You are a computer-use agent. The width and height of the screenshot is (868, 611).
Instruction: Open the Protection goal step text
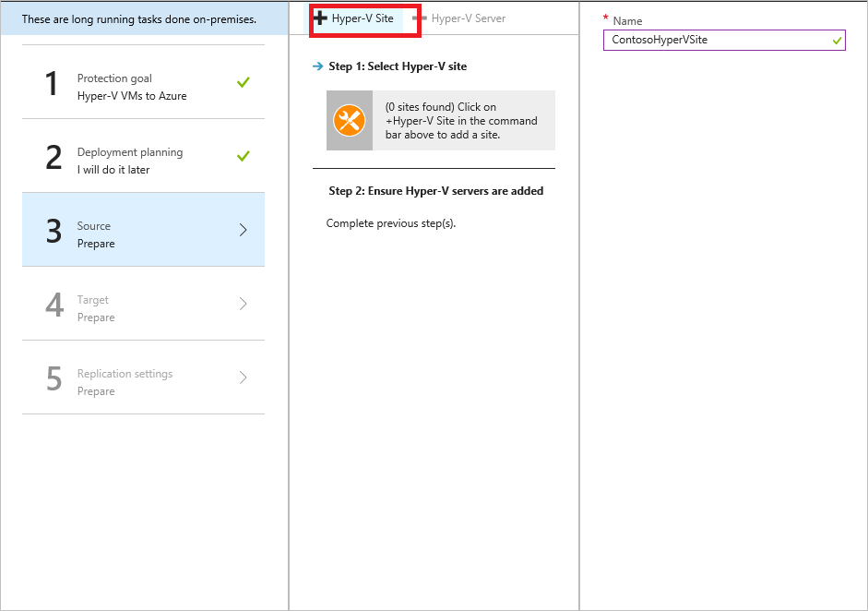(x=131, y=87)
